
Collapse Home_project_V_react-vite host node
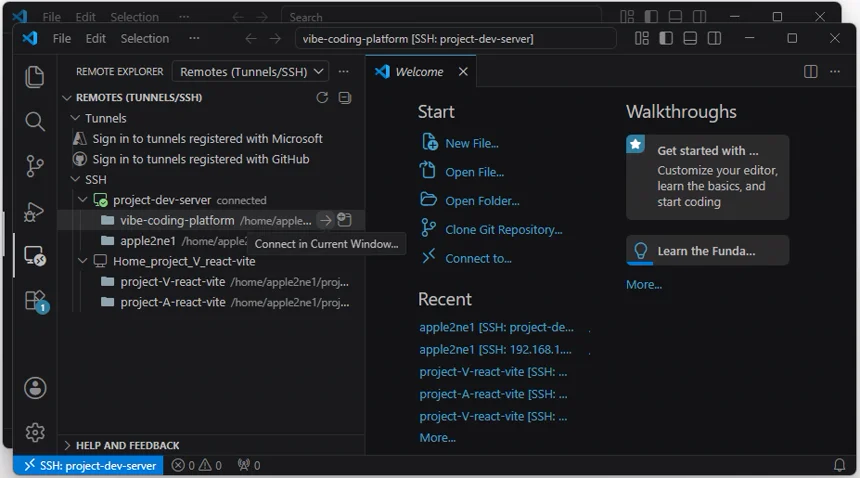point(83,261)
